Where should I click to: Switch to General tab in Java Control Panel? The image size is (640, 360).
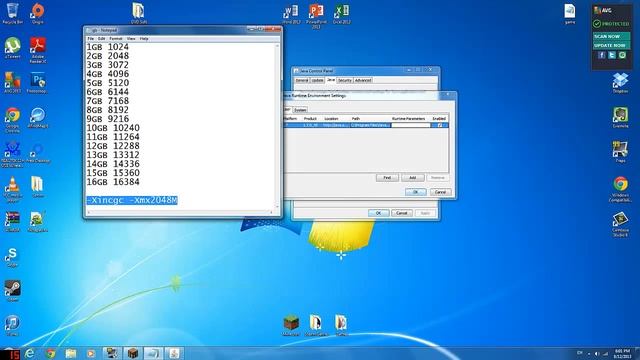click(302, 80)
